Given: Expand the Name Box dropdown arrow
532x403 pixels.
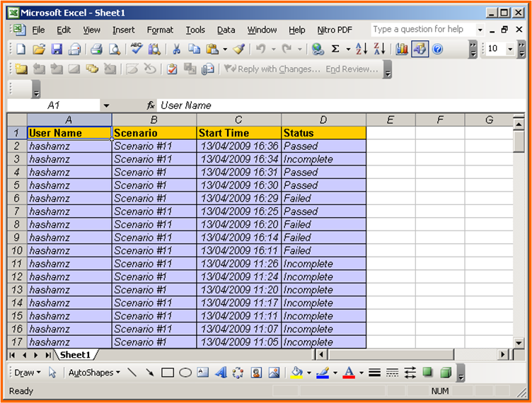Looking at the screenshot, I should point(106,105).
